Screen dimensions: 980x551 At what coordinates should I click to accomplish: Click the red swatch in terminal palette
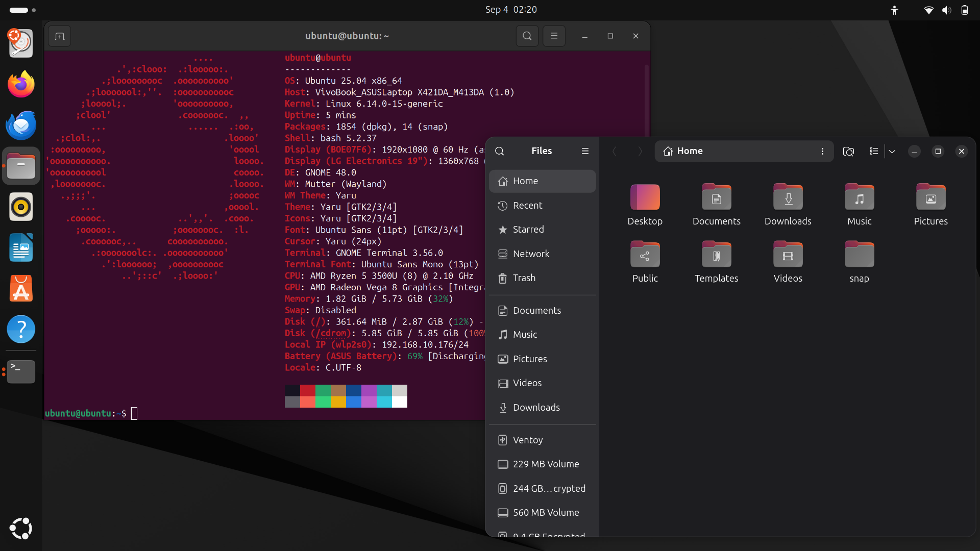pyautogui.click(x=308, y=391)
